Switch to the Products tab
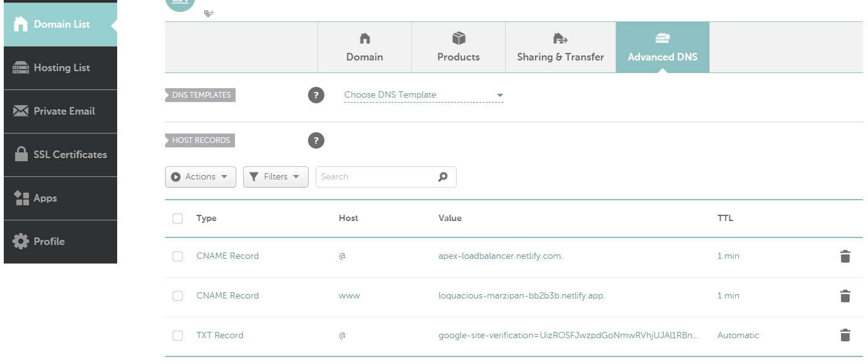Screen dimensions: 868x364 click(459, 48)
